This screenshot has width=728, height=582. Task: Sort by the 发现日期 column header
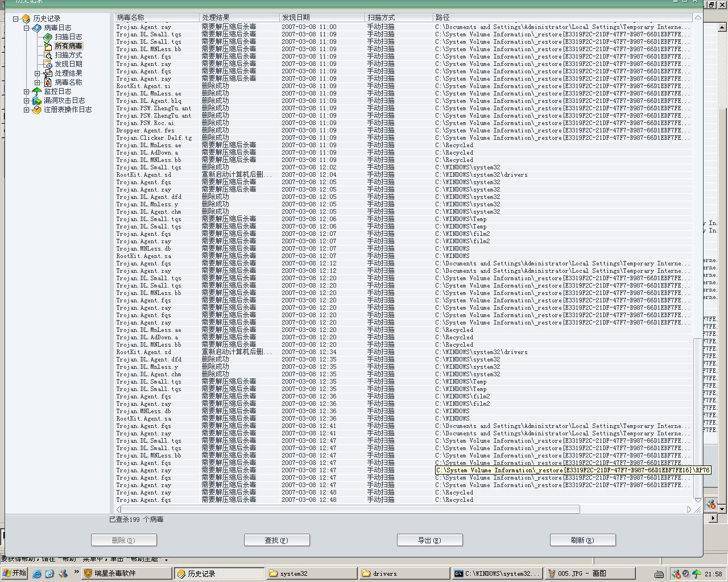(322, 18)
